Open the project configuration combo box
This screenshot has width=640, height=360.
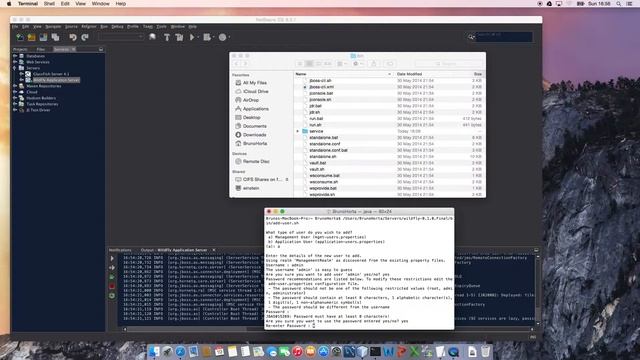tap(121, 37)
